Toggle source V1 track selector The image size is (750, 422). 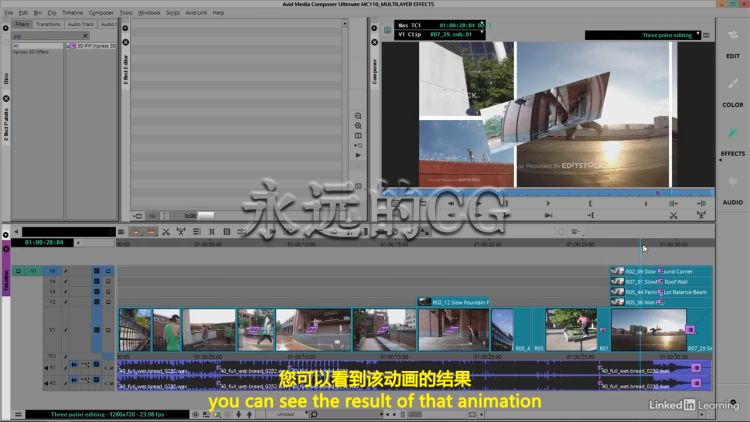click(x=33, y=271)
